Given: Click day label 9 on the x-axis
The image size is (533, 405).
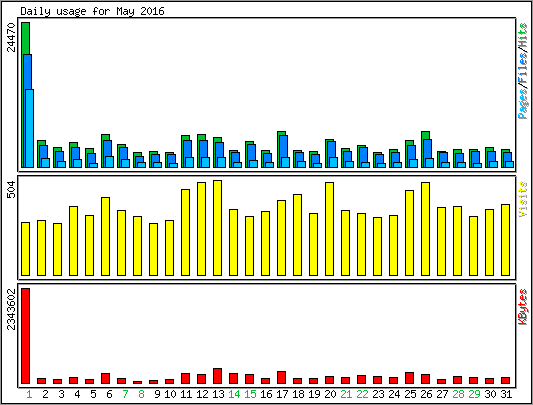Looking at the screenshot, I should coord(157,394).
